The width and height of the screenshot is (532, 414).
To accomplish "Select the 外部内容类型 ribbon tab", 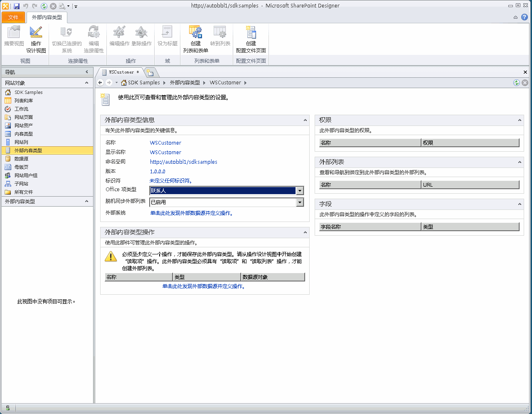I will coord(47,17).
